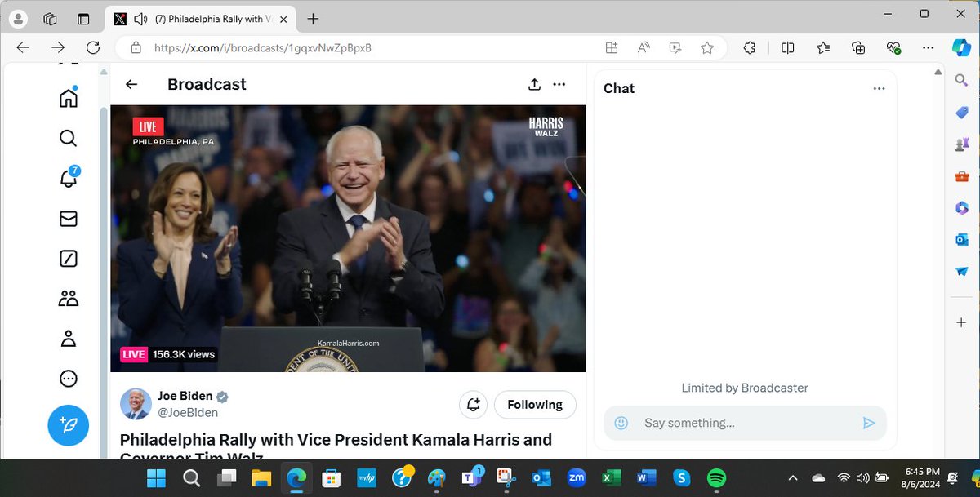Close the Philadelphia Rally tab
Viewport: 980px width, 497px height.
point(283,19)
